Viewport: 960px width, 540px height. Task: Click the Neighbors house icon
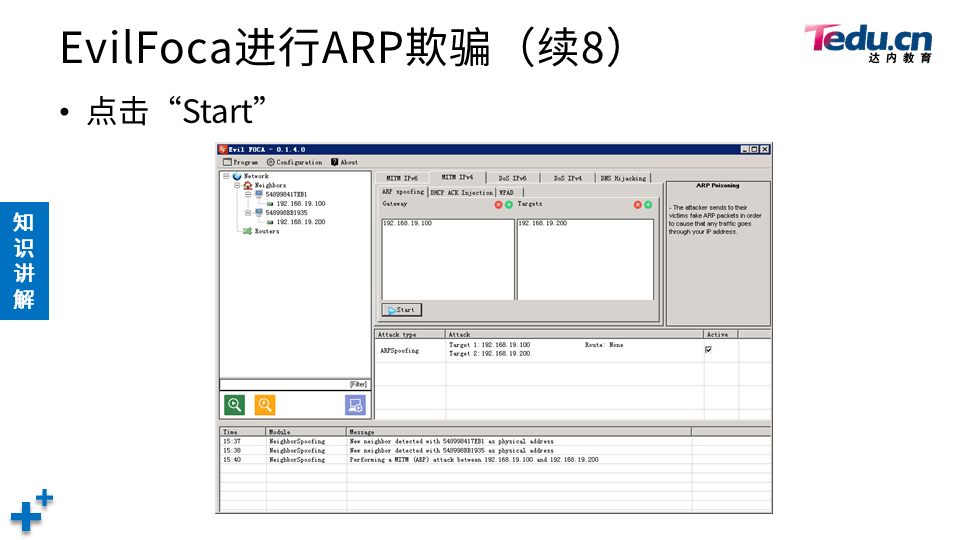click(248, 186)
